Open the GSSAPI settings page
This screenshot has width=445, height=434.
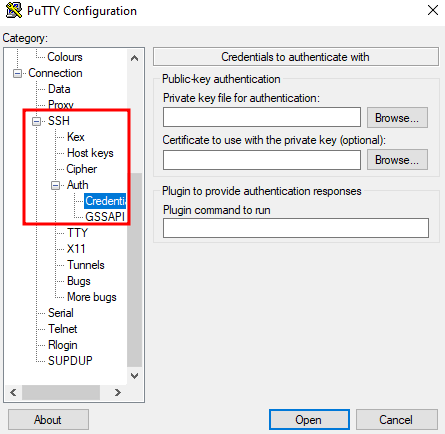[105, 217]
